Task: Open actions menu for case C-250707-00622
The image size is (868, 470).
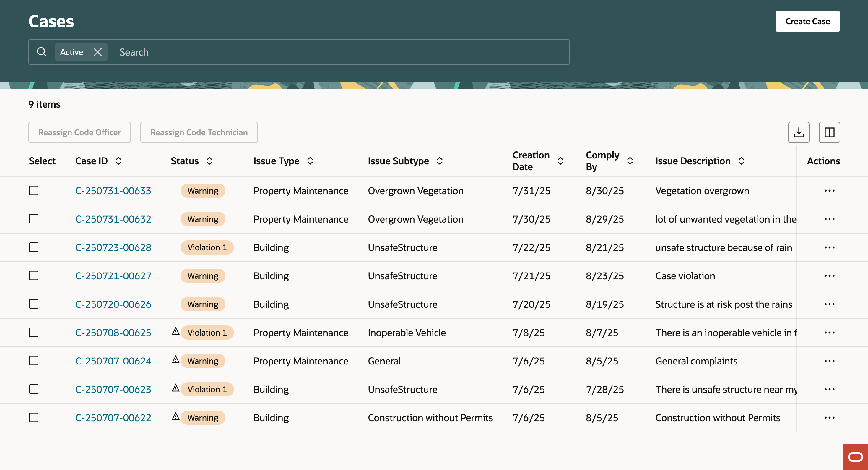Action: [829, 417]
